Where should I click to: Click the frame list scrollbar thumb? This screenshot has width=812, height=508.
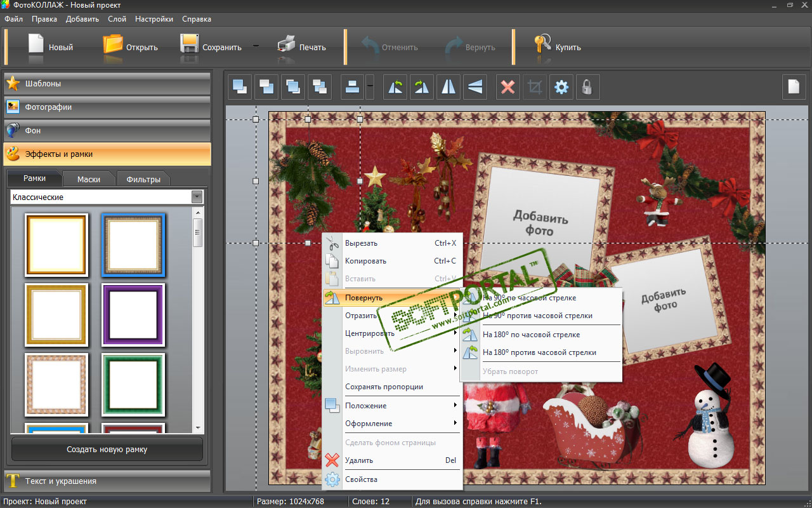coord(198,232)
